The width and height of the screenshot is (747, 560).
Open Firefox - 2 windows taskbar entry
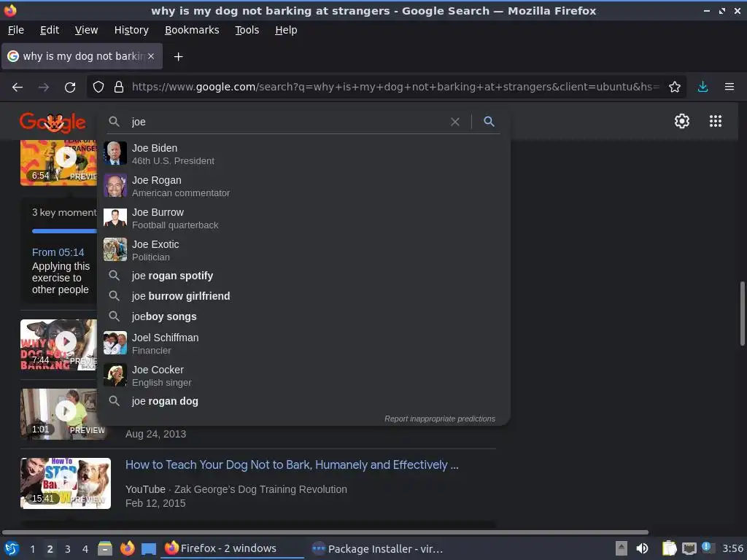click(232, 548)
